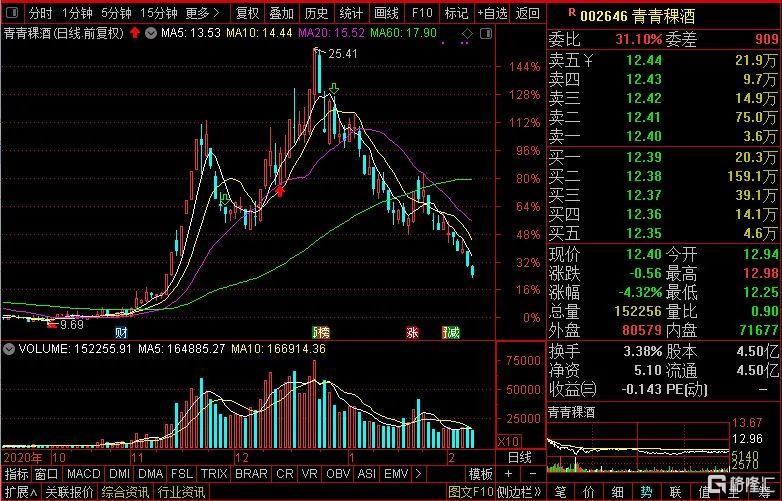
Task: Click the green down arrow in late November
Action: [224, 199]
